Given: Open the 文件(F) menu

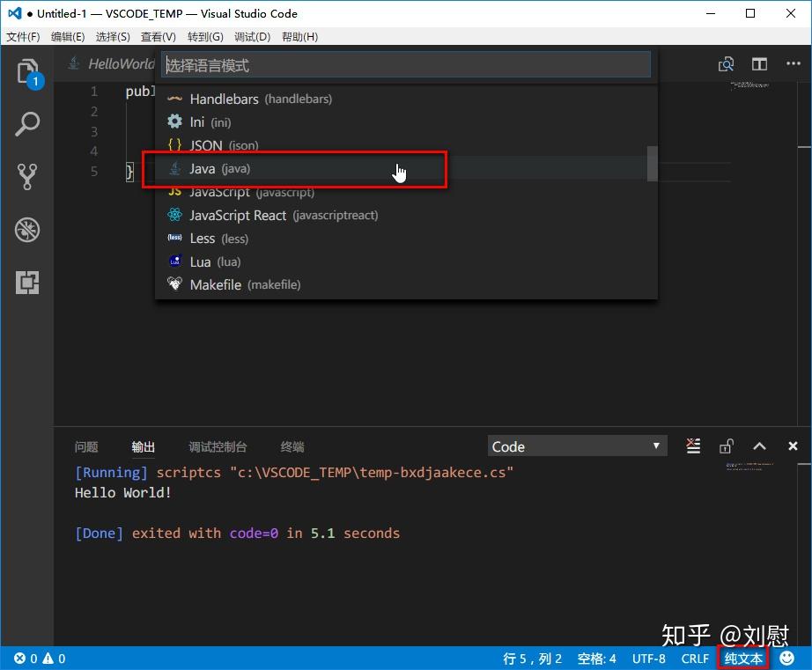Looking at the screenshot, I should (x=23, y=37).
